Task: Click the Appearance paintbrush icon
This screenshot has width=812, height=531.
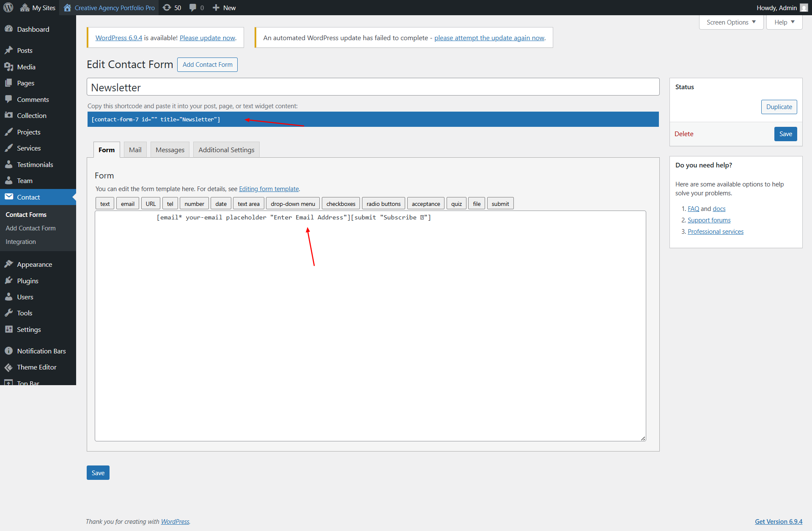Action: pos(8,264)
